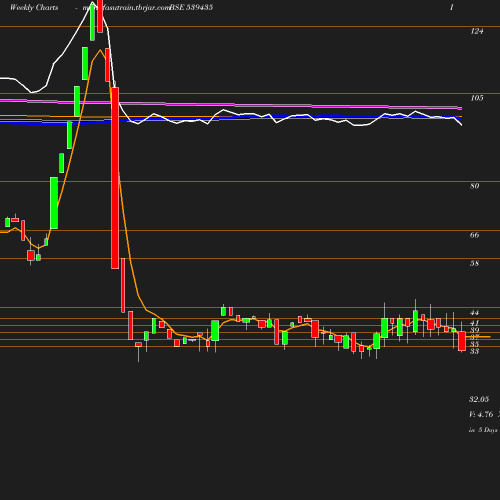500x500 pixels.
Task: Click the 105 price level label
Action: tap(477, 98)
